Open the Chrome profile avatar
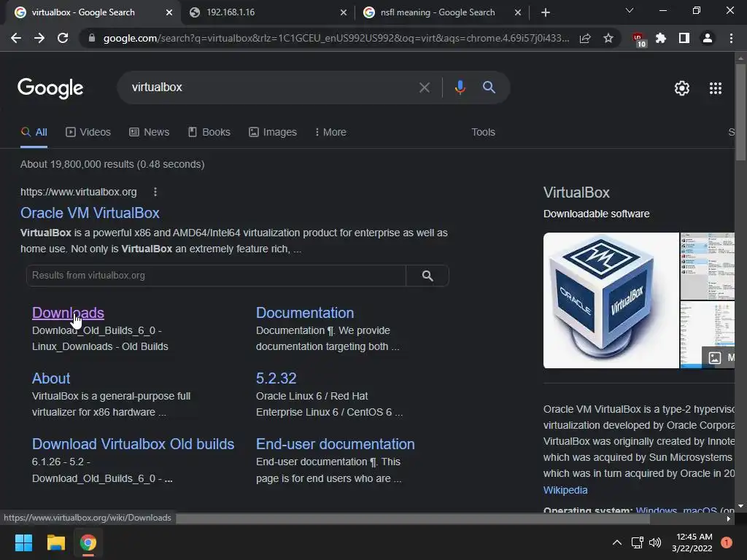Viewport: 747px width, 560px height. 708,38
